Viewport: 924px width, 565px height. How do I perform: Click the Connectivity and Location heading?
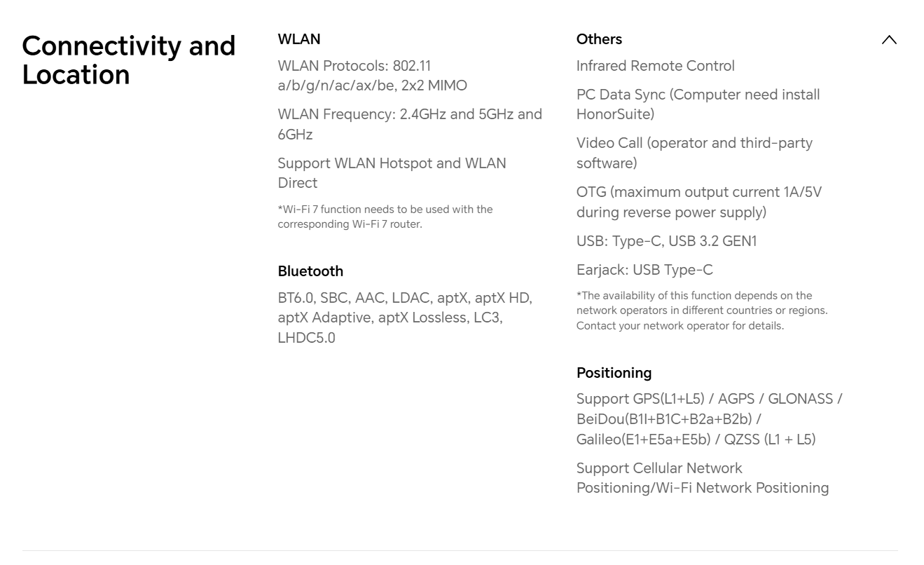coord(129,60)
